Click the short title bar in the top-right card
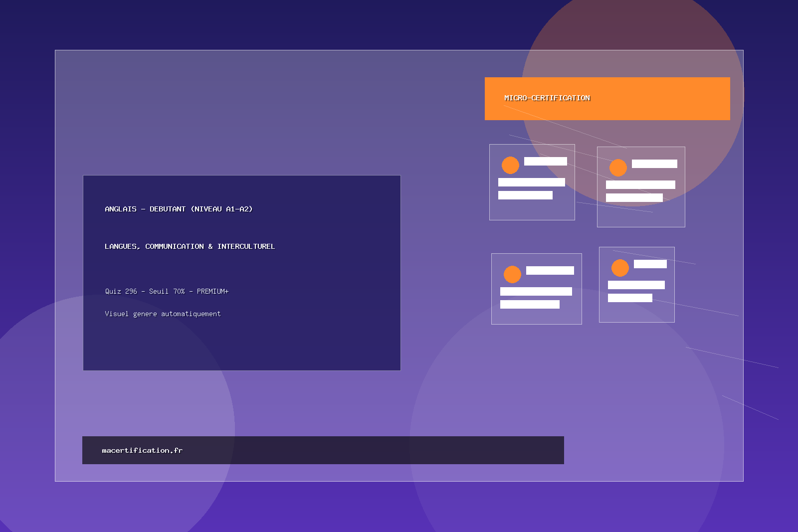 [x=654, y=164]
